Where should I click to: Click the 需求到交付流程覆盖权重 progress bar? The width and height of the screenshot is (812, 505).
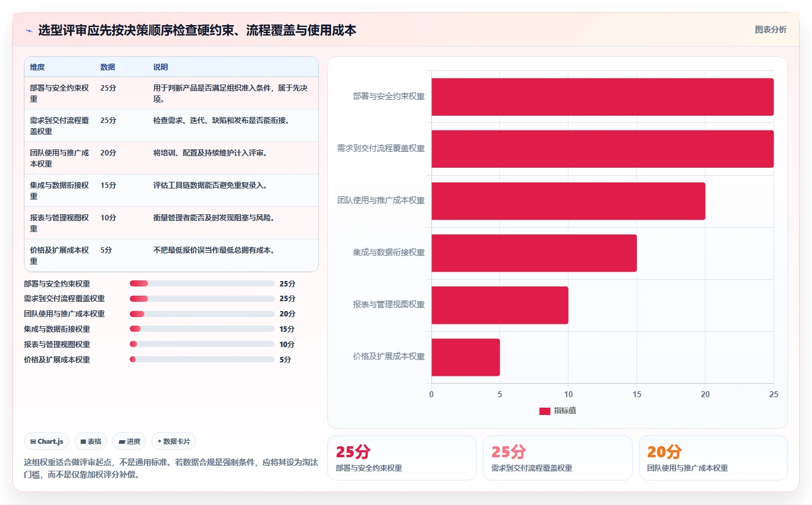tap(202, 299)
